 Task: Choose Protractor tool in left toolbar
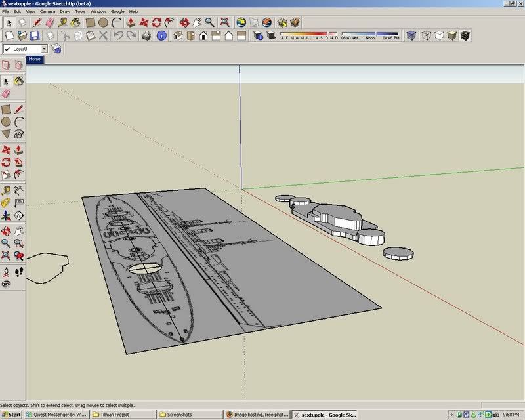tap(6, 203)
